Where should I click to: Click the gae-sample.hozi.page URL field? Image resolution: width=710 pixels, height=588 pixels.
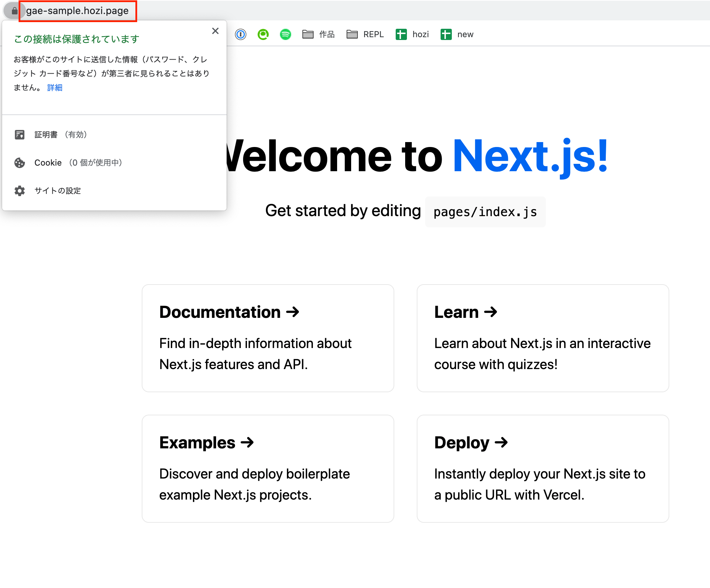[x=78, y=11]
